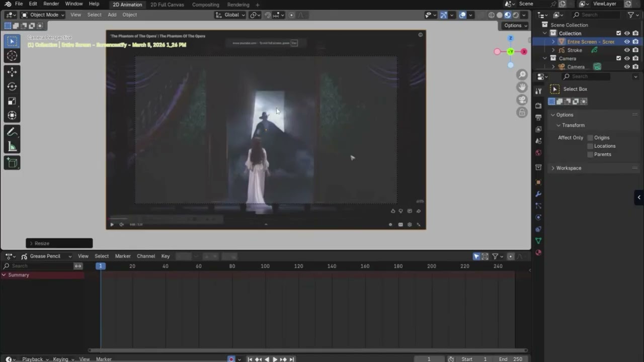Image resolution: width=644 pixels, height=362 pixels.
Task: Select the Select Box tool in left toolbar
Action: (12, 41)
